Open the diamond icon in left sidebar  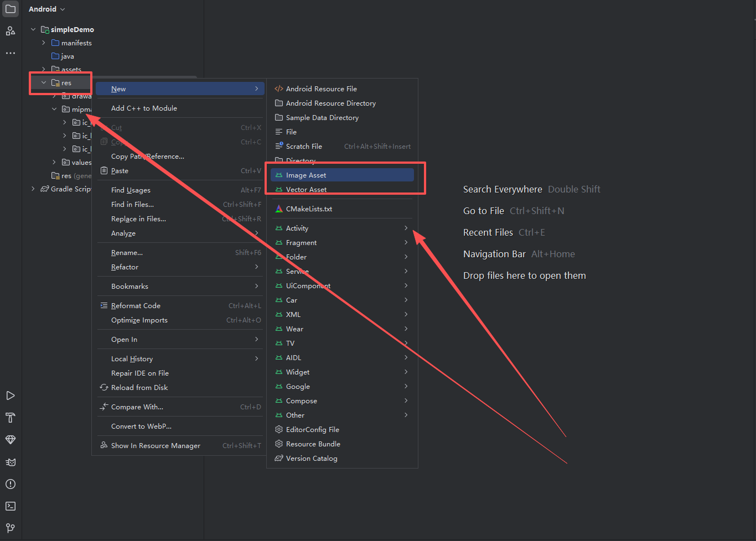click(x=11, y=440)
